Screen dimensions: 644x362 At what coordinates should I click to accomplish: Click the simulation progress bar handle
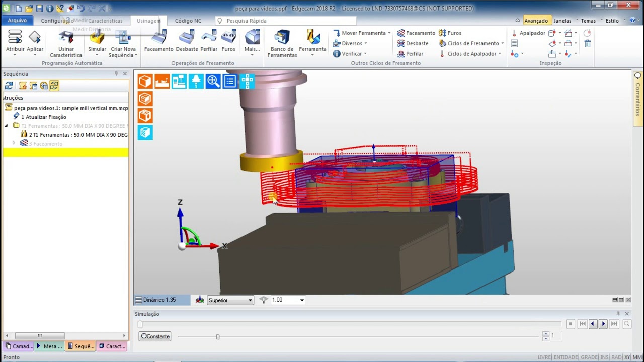140,324
